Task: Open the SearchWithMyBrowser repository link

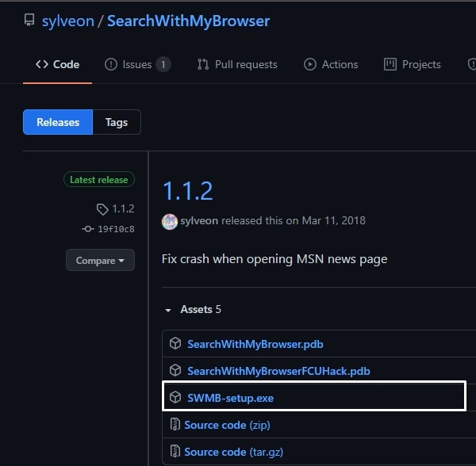Action: (189, 21)
